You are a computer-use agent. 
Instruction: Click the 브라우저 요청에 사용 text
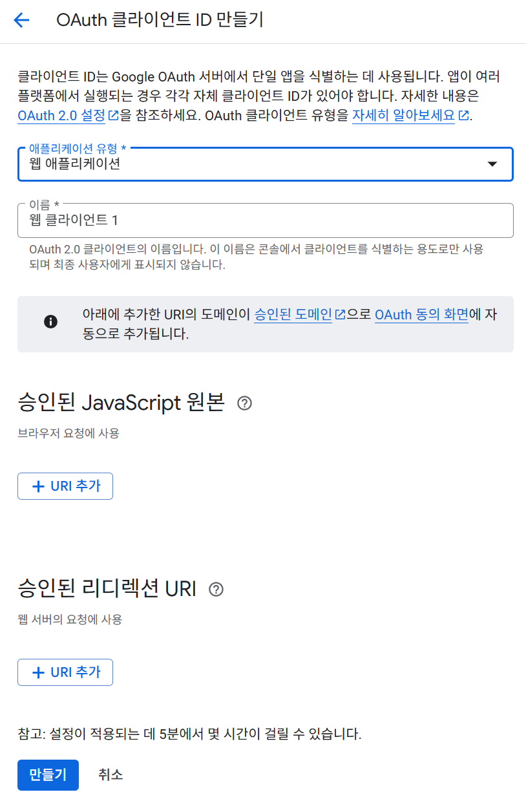(x=68, y=433)
